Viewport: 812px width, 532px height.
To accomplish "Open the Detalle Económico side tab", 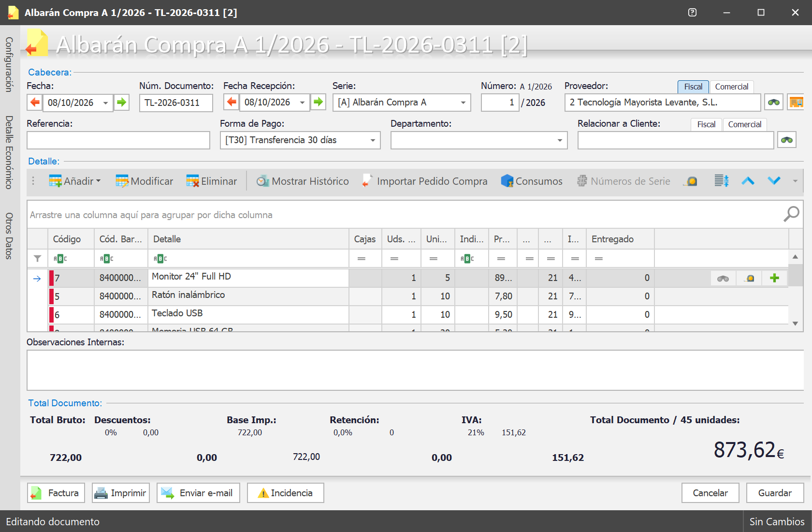I will 9,152.
